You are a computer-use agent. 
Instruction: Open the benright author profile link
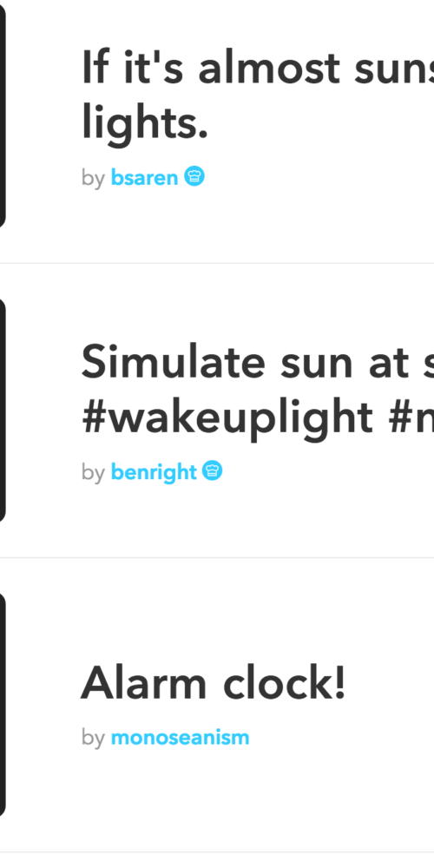154,473
